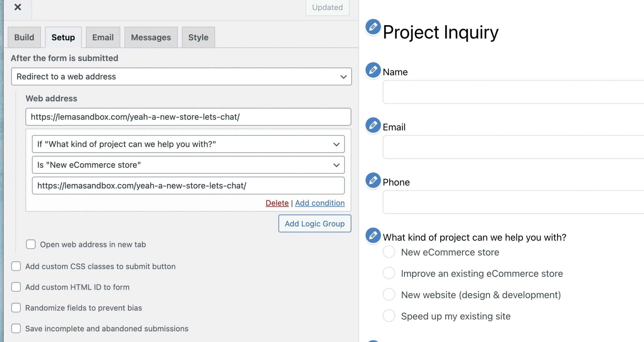Open Redirect to a web address dropdown
The width and height of the screenshot is (644, 342).
[181, 76]
